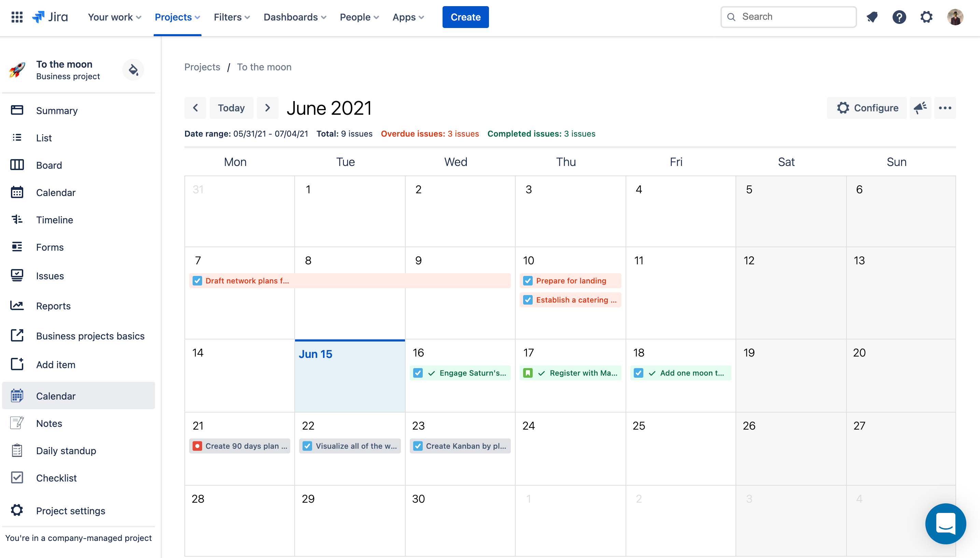Image resolution: width=980 pixels, height=558 pixels.
Task: Open the Issues menu item in sidebar
Action: coord(51,275)
